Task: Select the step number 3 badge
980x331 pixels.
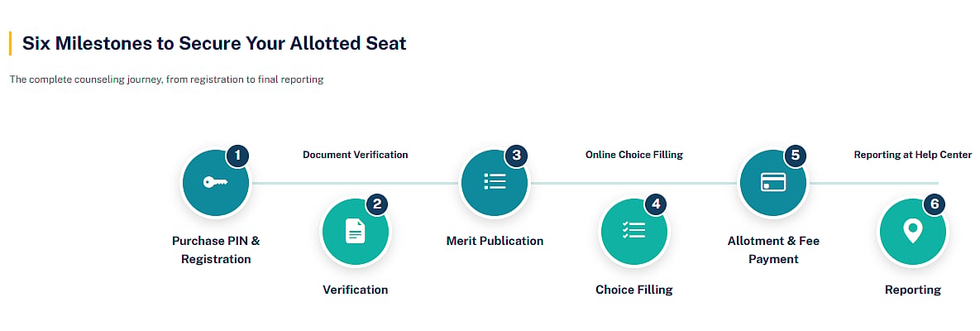Action: pos(515,156)
